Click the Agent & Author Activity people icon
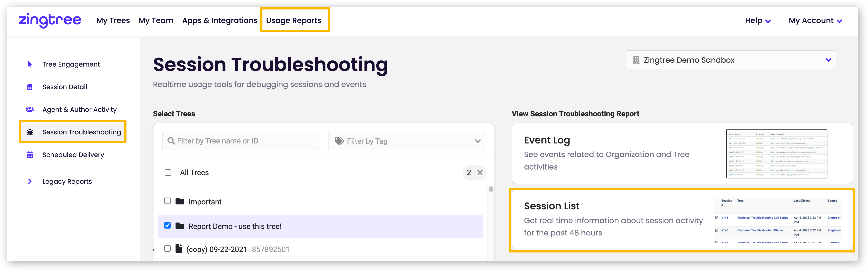 point(30,109)
